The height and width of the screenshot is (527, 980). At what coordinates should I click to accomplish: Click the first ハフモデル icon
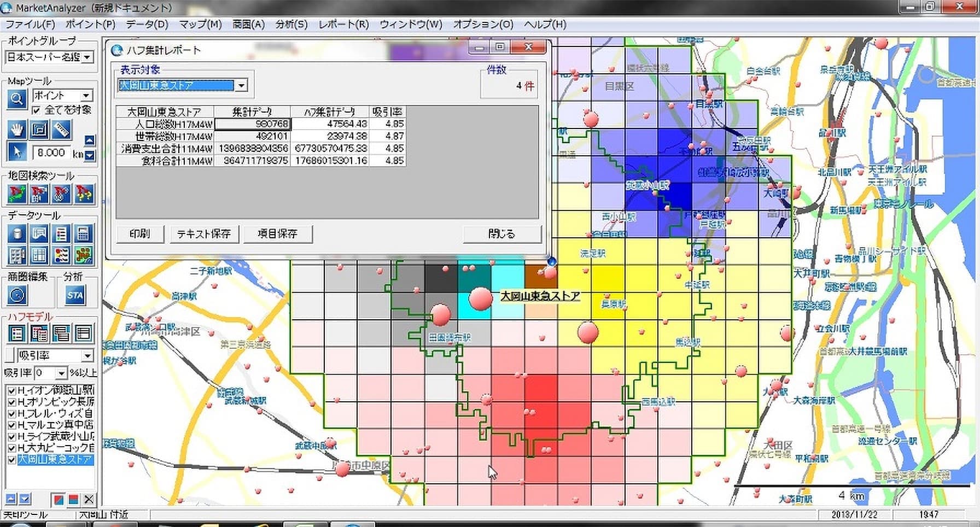[17, 333]
